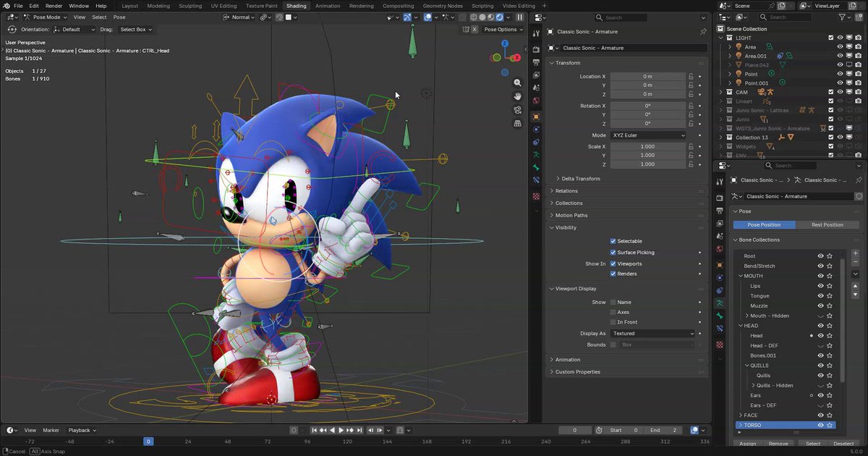The height and width of the screenshot is (456, 868).
Task: Switch orthographic view with the grid icon
Action: pyautogui.click(x=518, y=124)
